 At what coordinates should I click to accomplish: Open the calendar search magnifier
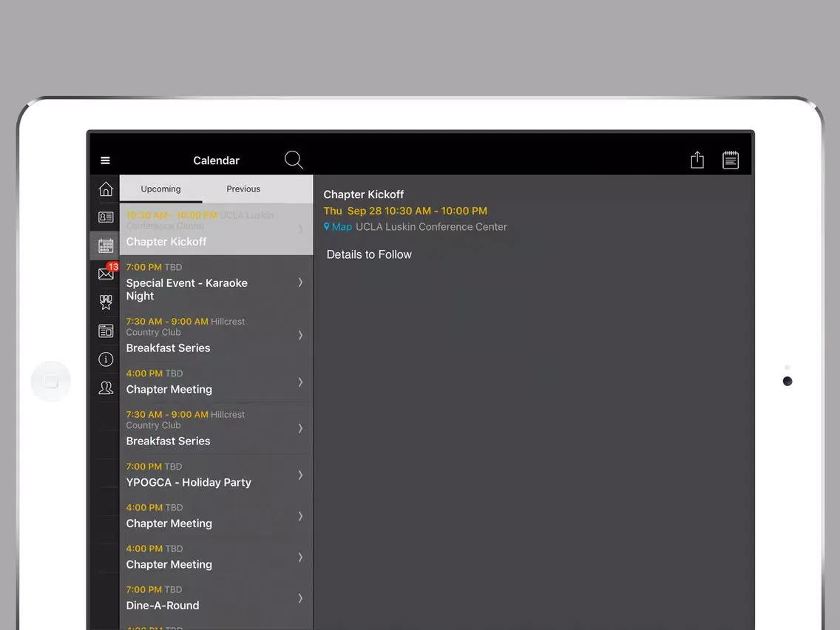coord(294,160)
